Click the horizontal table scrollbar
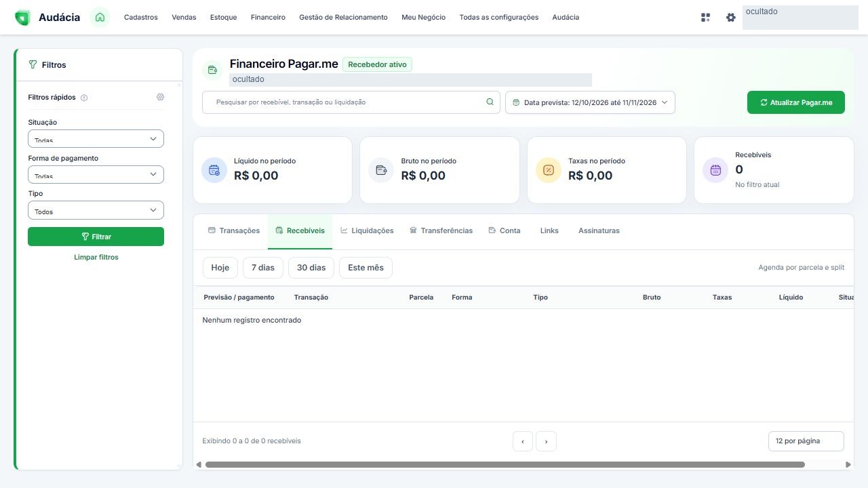Screen dimensions: 868x488 coord(505,465)
